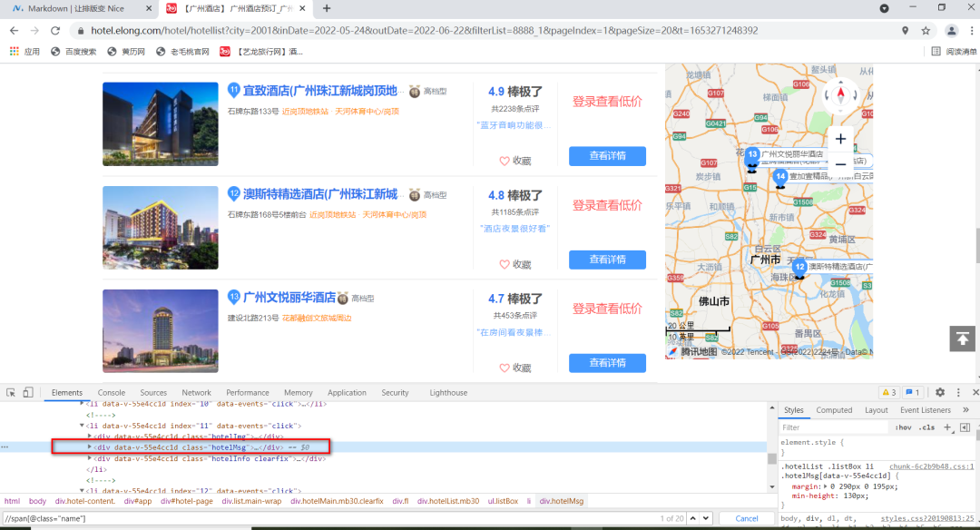
Task: Click 查看详情 for 宜致酒店
Action: tap(607, 156)
